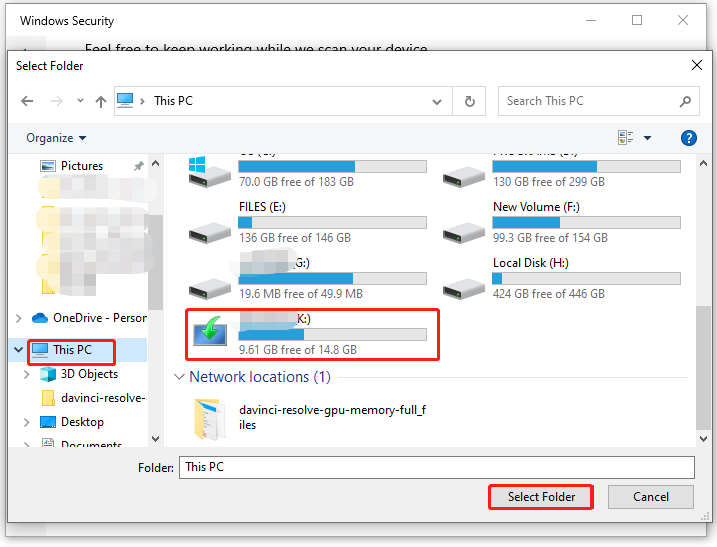Click the Folder name input field
717x547 pixels.
tap(437, 467)
